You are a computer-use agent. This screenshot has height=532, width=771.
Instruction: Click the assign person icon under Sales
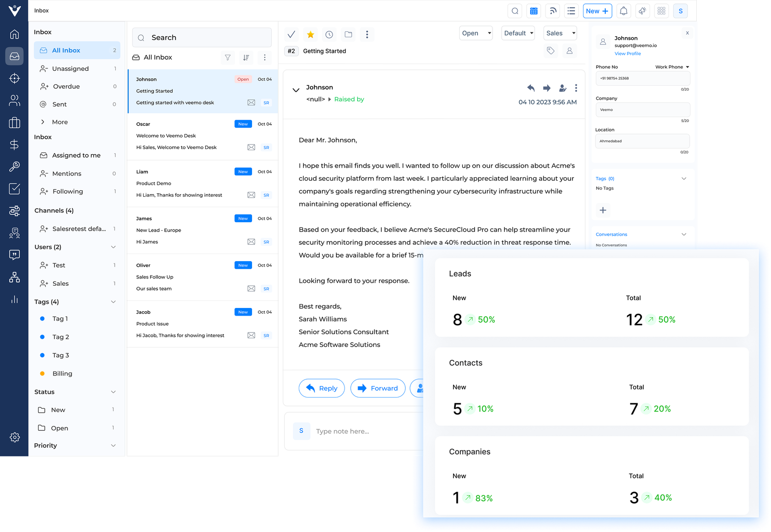pos(570,51)
